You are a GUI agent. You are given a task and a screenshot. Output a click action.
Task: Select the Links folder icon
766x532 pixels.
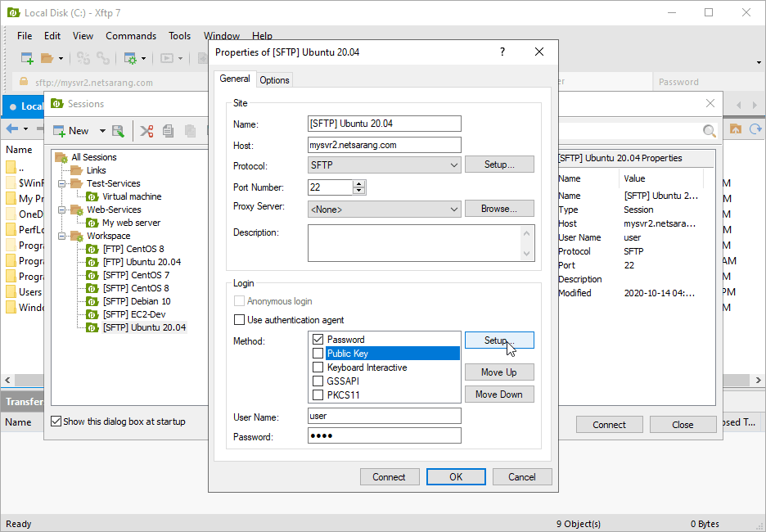76,170
